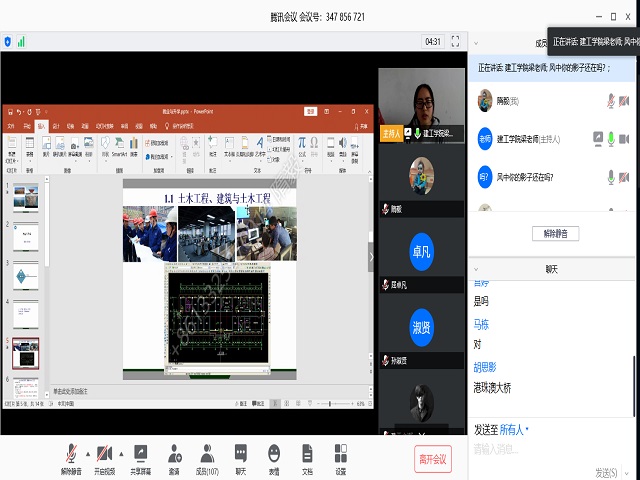Open the Documents icon in the toolbar
This screenshot has width=640, height=480.
pos(307,455)
